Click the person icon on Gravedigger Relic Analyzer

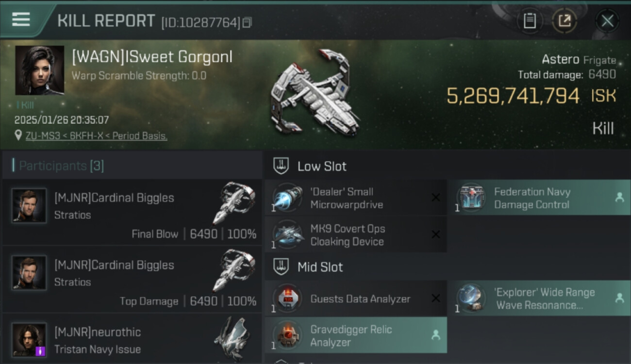pyautogui.click(x=435, y=335)
